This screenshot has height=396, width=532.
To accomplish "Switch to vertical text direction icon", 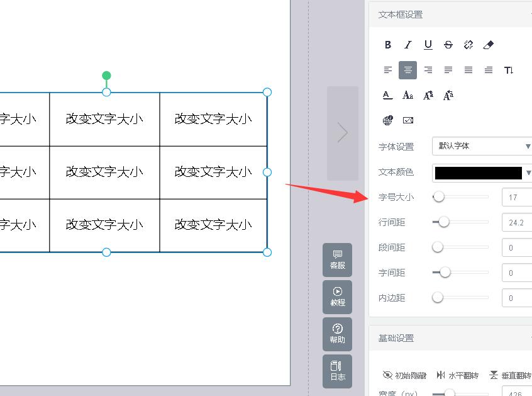I will coord(509,70).
